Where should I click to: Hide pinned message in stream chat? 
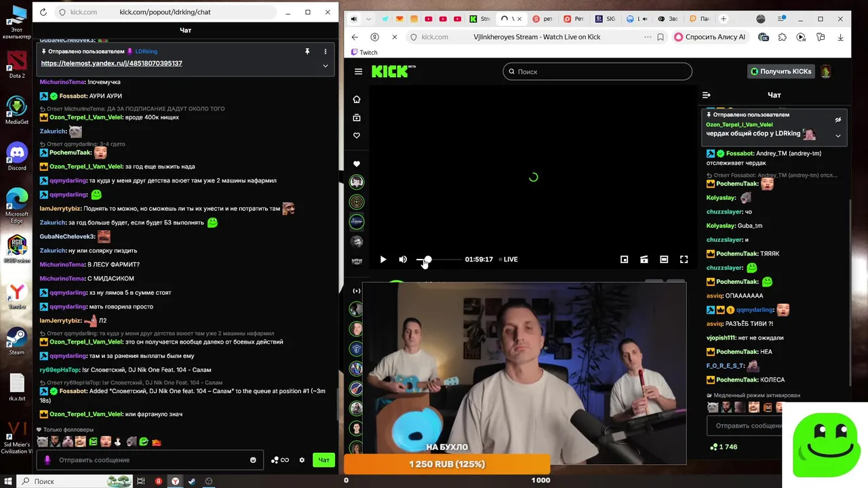click(x=838, y=120)
